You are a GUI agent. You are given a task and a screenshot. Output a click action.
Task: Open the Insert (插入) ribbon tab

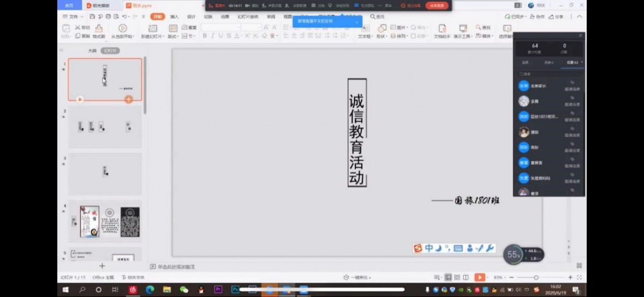174,17
